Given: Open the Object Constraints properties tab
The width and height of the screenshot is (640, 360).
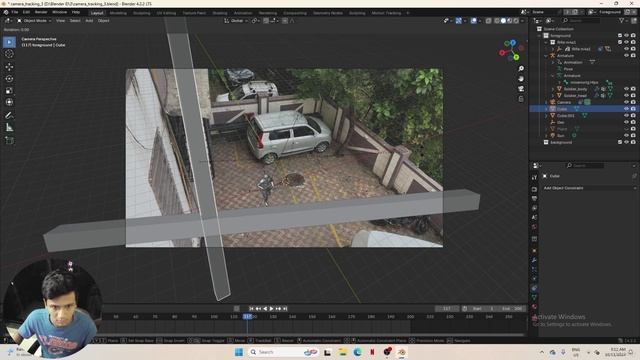Looking at the screenshot, I should (534, 288).
